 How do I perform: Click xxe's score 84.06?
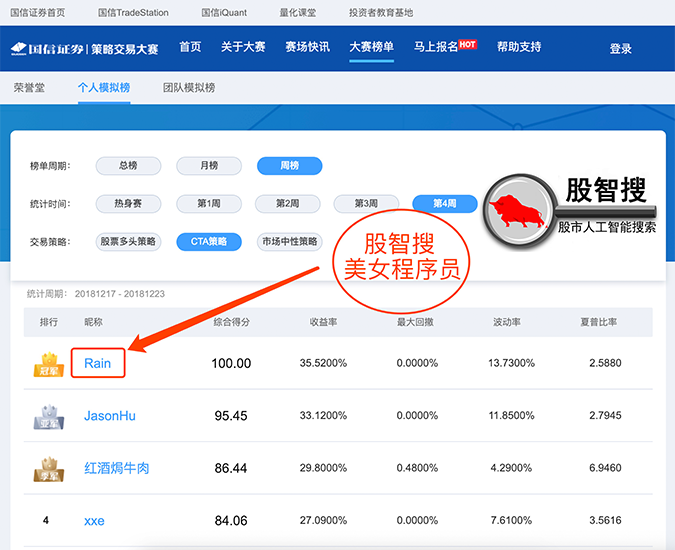pyautogui.click(x=231, y=521)
